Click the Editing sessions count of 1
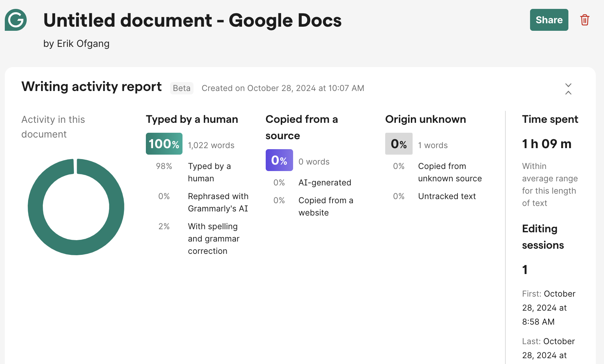Image resolution: width=604 pixels, height=364 pixels. [x=525, y=270]
